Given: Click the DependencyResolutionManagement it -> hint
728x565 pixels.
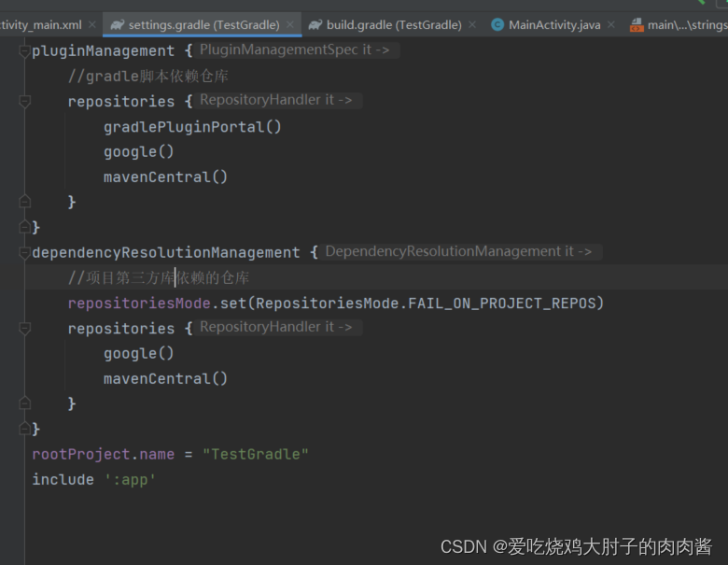Looking at the screenshot, I should (x=458, y=251).
